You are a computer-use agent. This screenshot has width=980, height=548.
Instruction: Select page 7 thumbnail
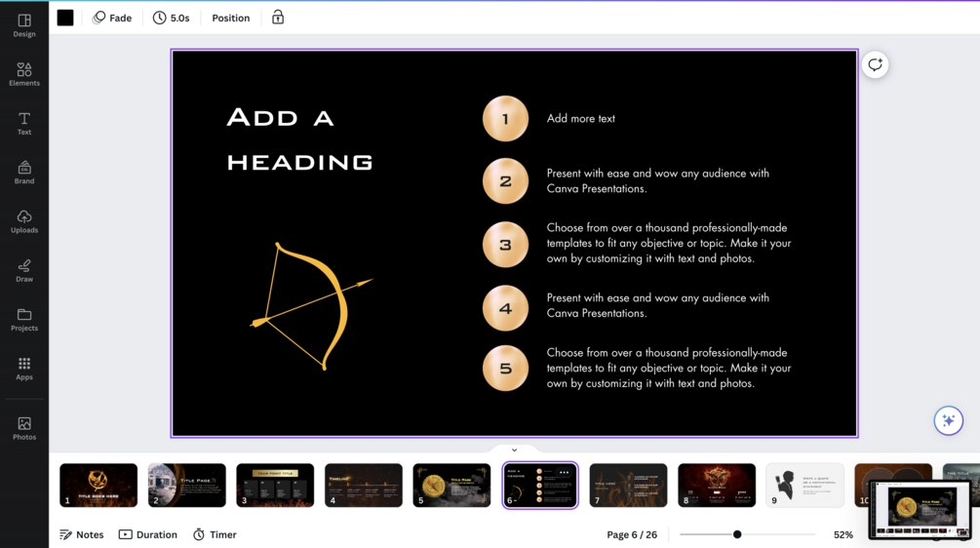click(628, 485)
